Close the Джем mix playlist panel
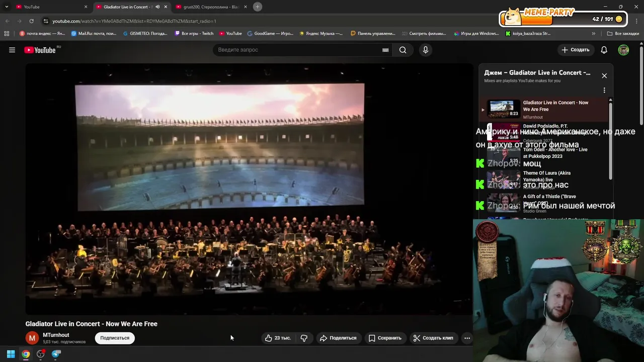 coord(604,75)
